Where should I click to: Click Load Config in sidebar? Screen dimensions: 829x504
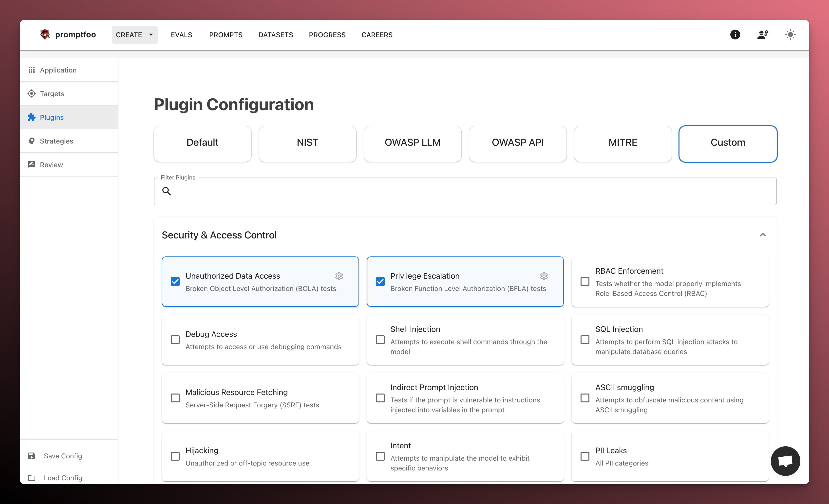pyautogui.click(x=63, y=478)
